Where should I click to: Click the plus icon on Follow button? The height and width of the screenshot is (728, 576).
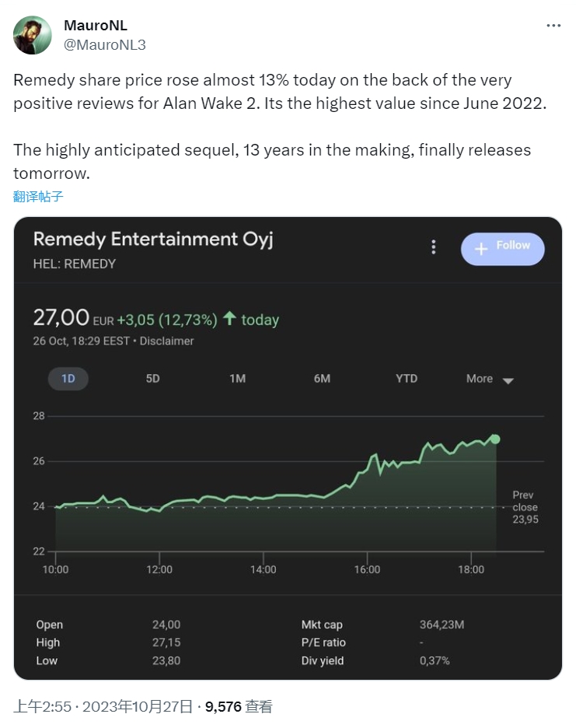pyautogui.click(x=481, y=248)
